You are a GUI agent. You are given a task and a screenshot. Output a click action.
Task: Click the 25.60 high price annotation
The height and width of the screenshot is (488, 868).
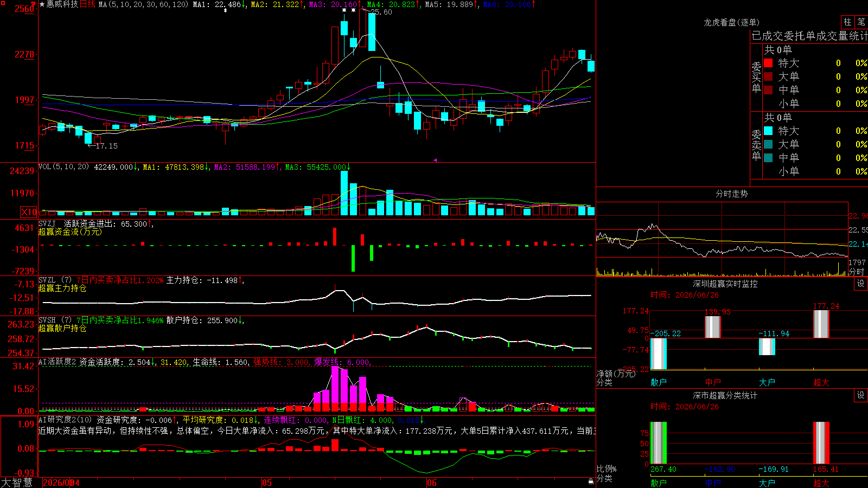click(381, 12)
